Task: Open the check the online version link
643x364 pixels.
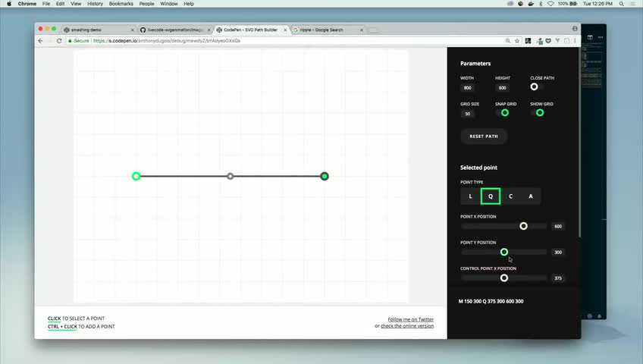Action: pos(407,326)
